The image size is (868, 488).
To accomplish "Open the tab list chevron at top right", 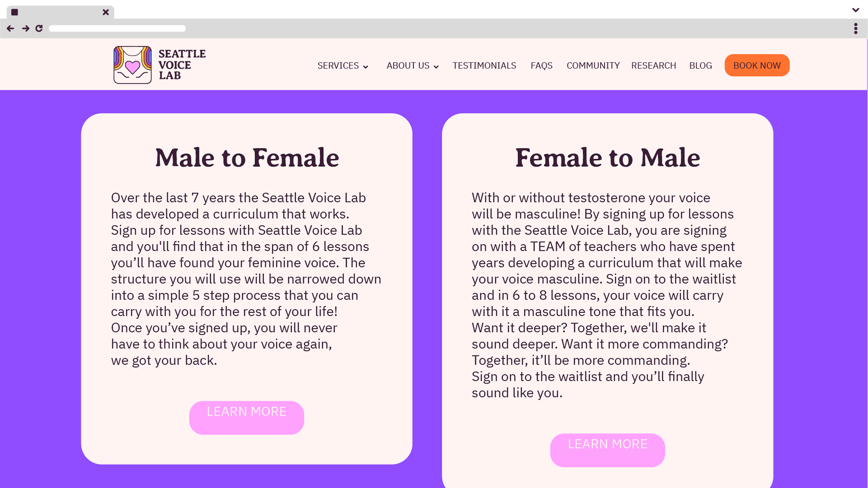I will coord(856,10).
